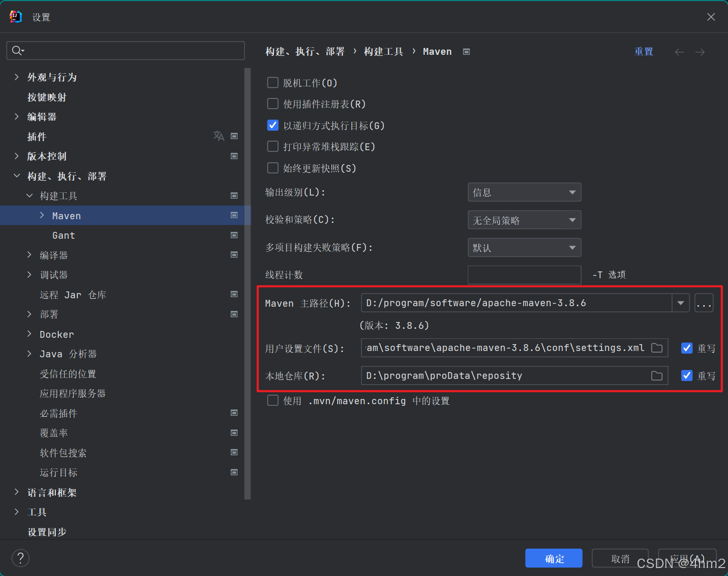Click project-level marker icon next to 部署
The width and height of the screenshot is (728, 576).
click(x=234, y=314)
